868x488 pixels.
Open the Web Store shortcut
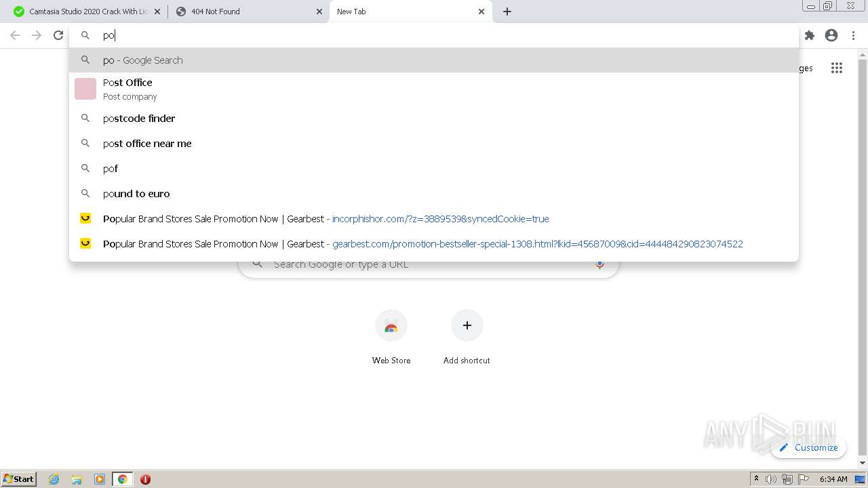pyautogui.click(x=391, y=338)
